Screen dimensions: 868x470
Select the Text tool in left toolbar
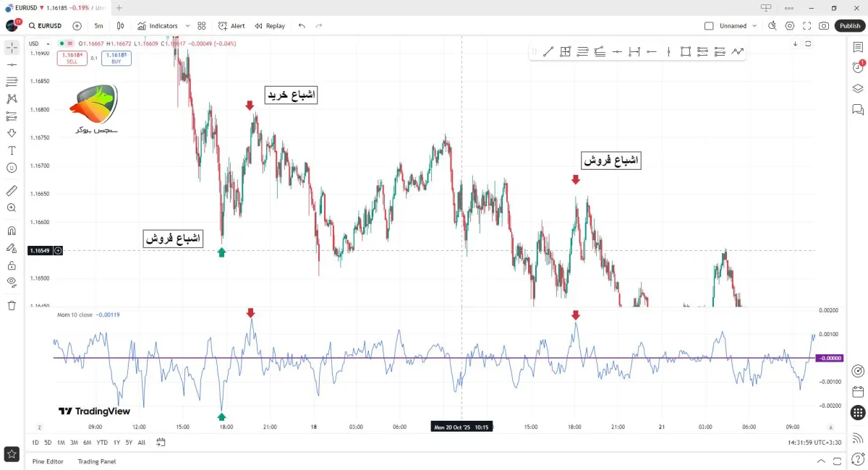tap(12, 150)
